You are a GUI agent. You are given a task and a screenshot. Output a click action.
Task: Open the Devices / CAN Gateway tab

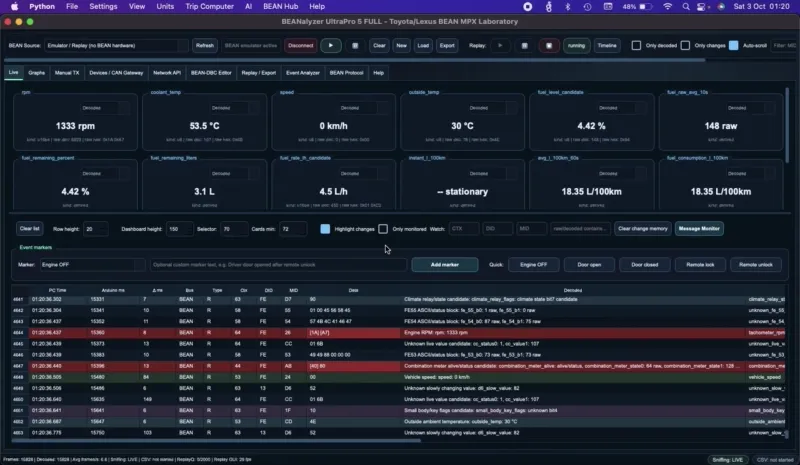pos(116,72)
